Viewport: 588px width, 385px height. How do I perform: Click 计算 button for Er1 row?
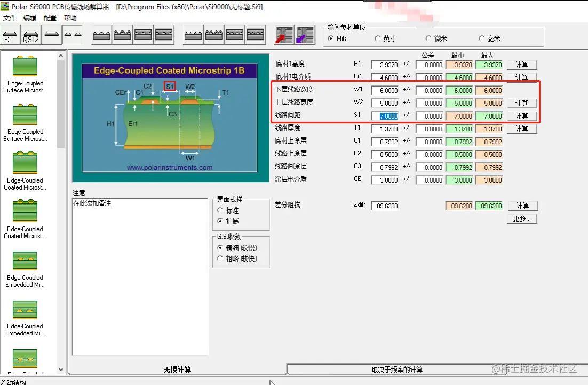(x=522, y=77)
